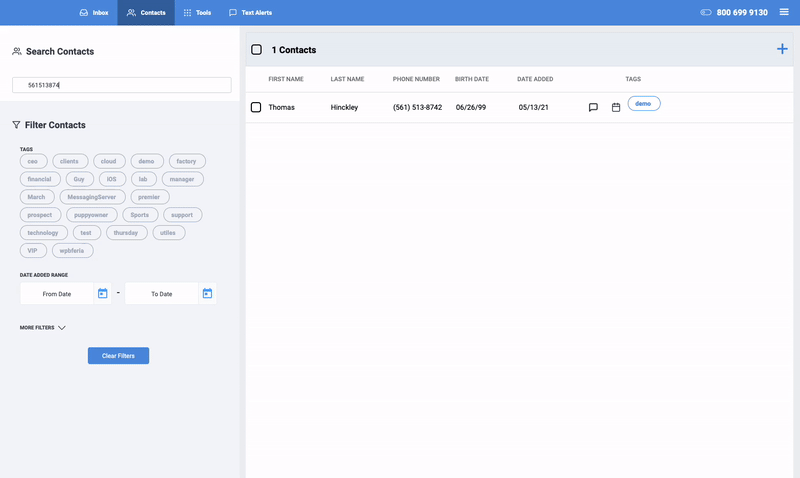Click the 800 699 9130 phone number
This screenshot has height=478, width=800.
point(742,12)
